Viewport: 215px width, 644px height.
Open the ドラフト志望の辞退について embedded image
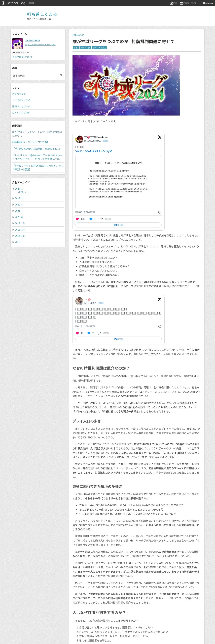pos(118,182)
